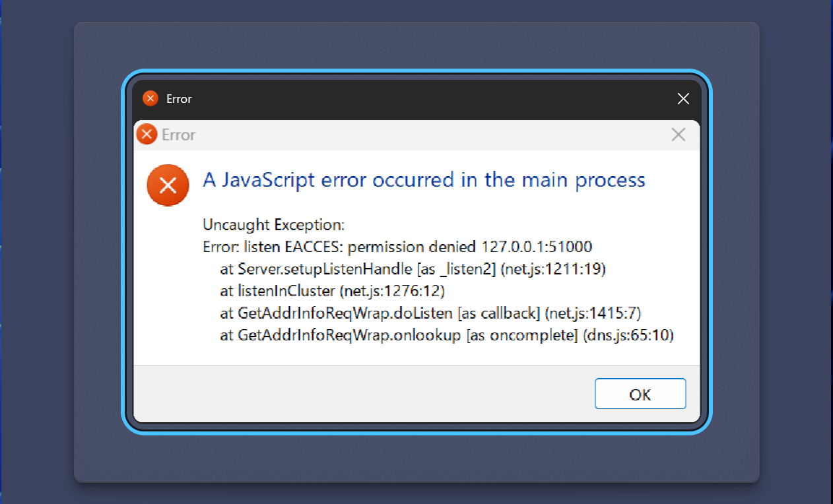The image size is (833, 504).
Task: Click the gray "Error" title in light bar
Action: (x=179, y=135)
